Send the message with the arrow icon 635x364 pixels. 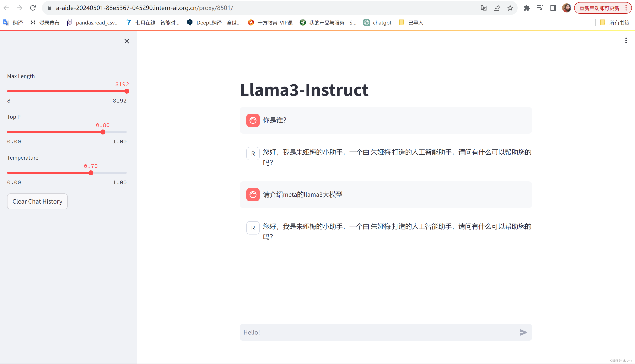[523, 332]
